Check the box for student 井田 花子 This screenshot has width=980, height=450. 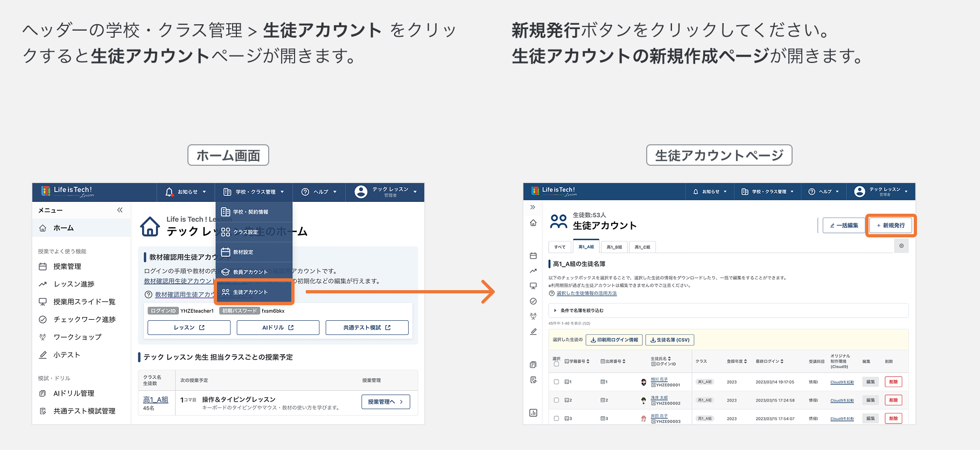coord(556,418)
